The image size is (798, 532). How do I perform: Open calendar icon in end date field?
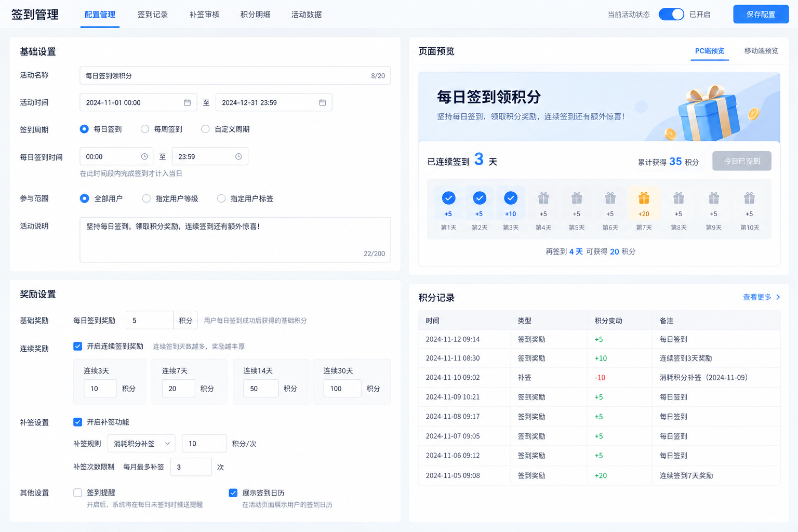pyautogui.click(x=322, y=103)
